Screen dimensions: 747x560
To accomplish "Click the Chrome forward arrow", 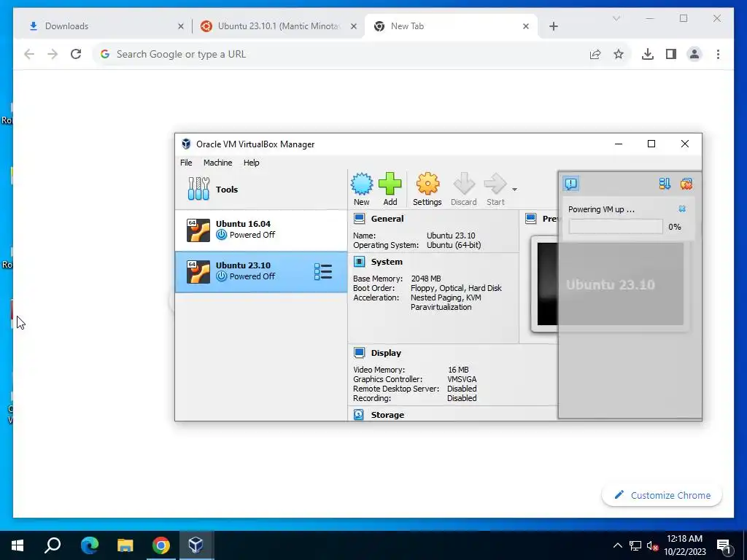I will [53, 54].
